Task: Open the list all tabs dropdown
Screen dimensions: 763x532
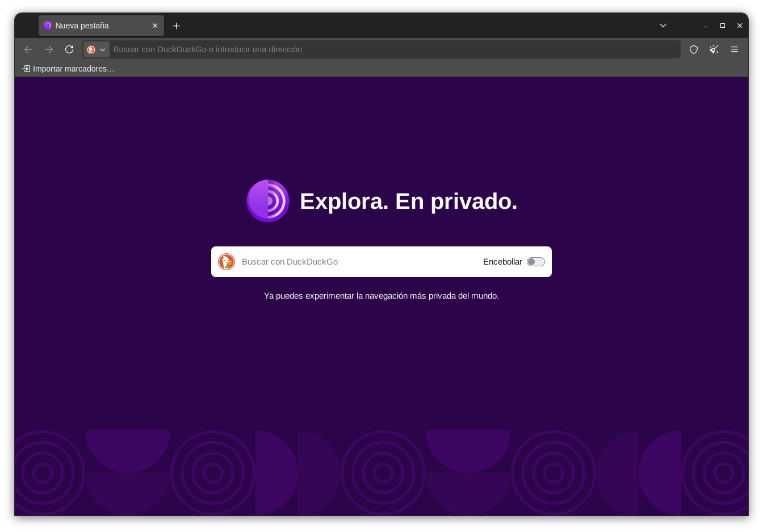Action: 663,26
